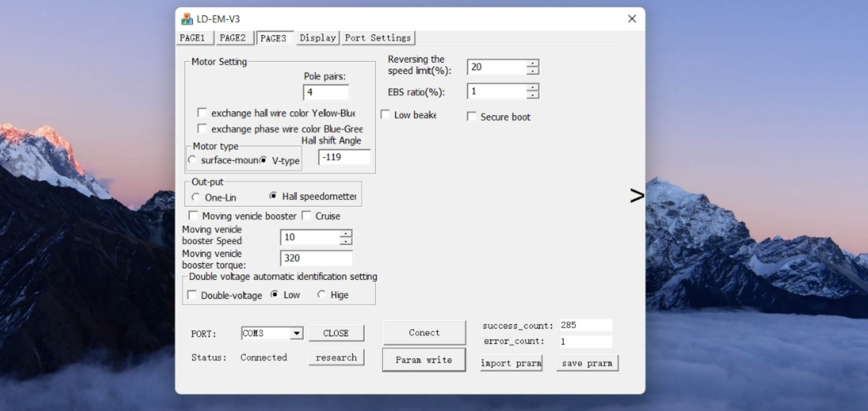Select Hige voltage radio button
This screenshot has height=411, width=868.
[x=322, y=295]
